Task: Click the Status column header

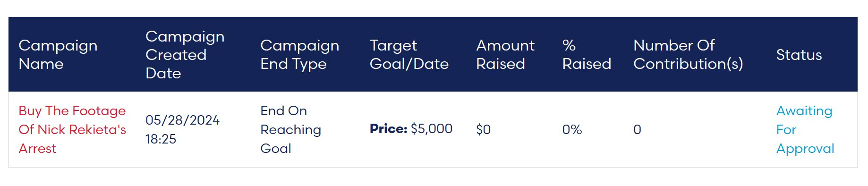Action: coord(799,55)
